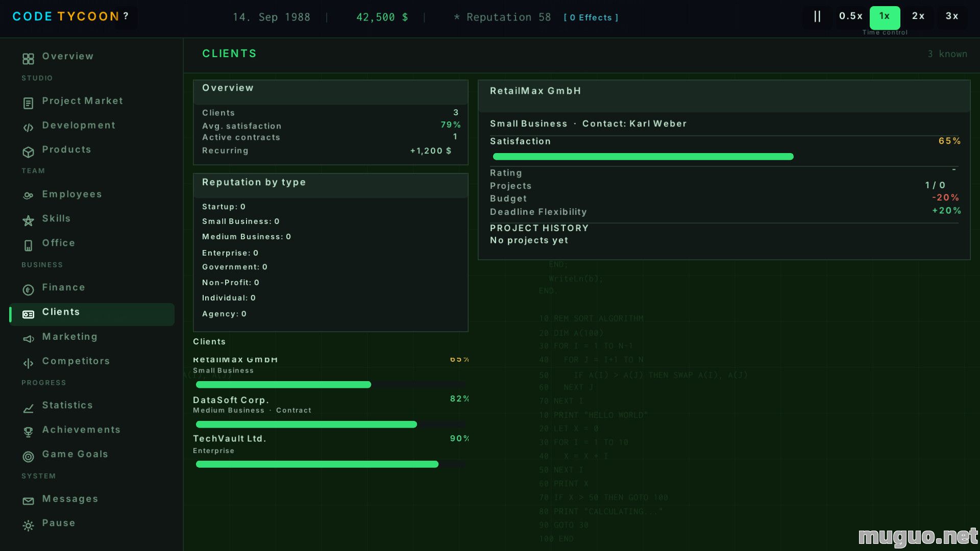This screenshot has height=551, width=980.
Task: Click Contact: Karl Weber text
Action: tap(634, 124)
